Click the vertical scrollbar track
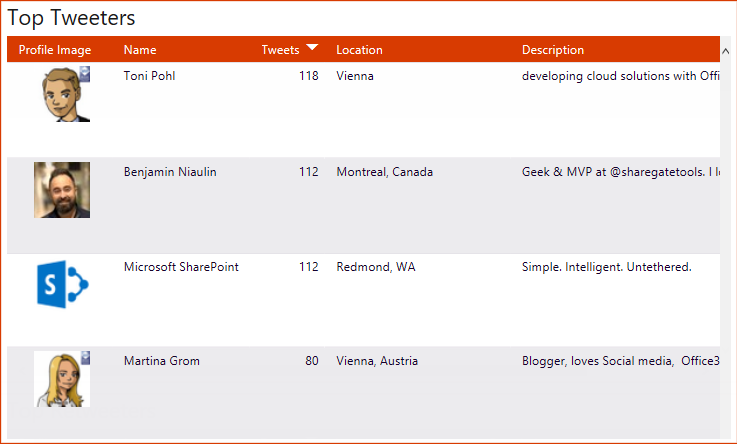This screenshot has width=737, height=444. tap(727, 250)
